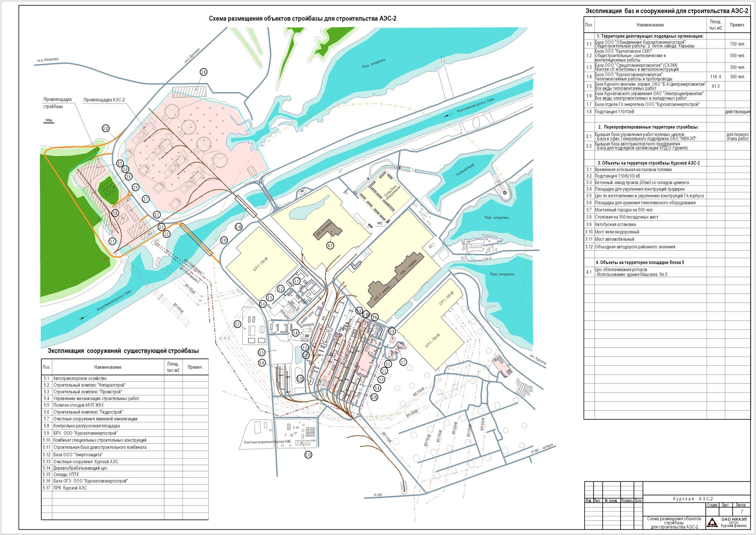Select the circled 5.7 marker
756x535 pixels.
pos(237,324)
